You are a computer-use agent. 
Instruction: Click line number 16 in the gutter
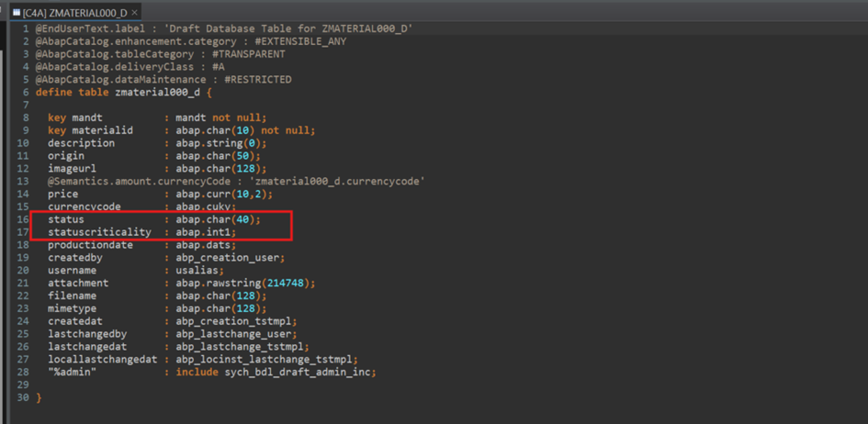[23, 220]
